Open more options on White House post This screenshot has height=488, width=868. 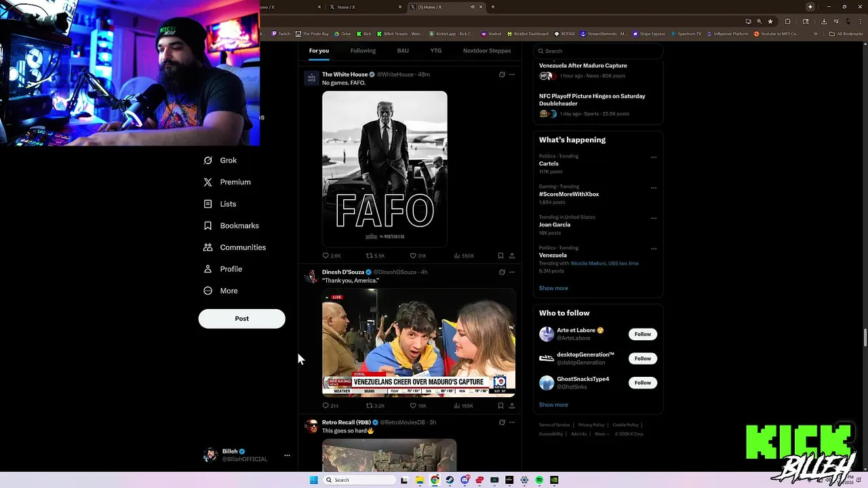[x=512, y=75]
